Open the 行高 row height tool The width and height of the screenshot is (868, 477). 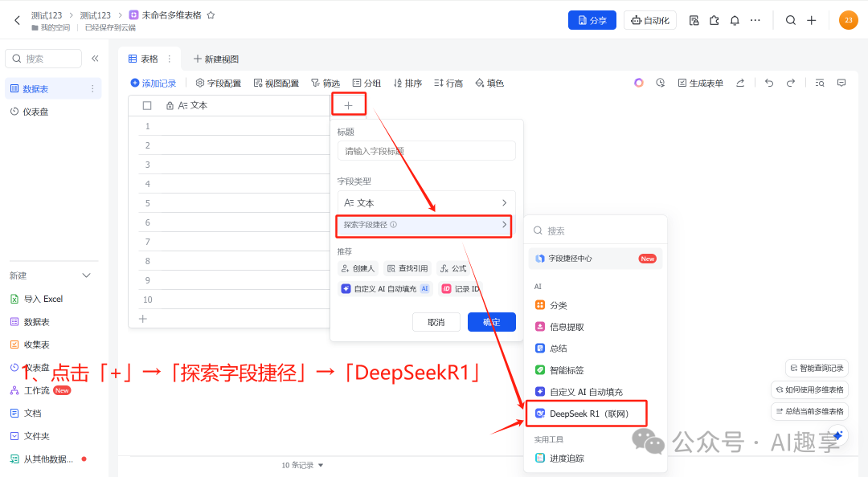coord(448,83)
